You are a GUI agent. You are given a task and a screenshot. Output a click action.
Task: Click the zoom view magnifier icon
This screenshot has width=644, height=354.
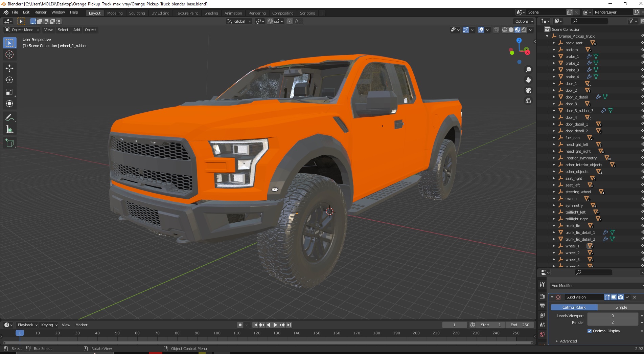click(x=528, y=70)
